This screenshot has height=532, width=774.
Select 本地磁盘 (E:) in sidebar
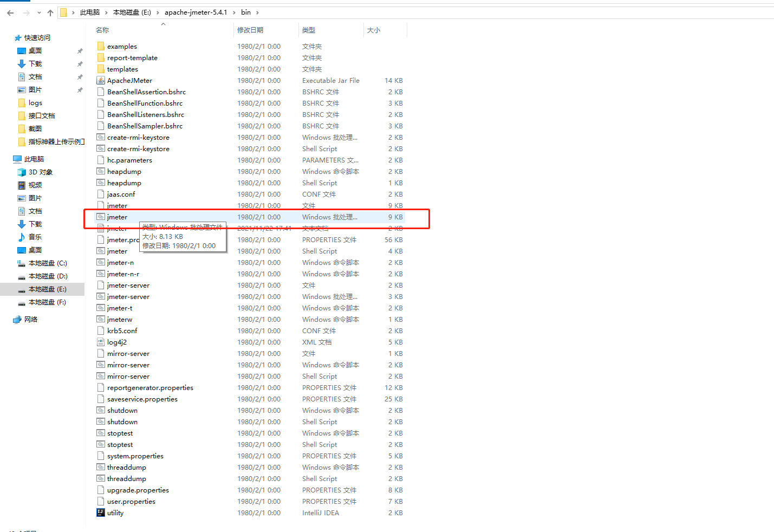point(47,289)
